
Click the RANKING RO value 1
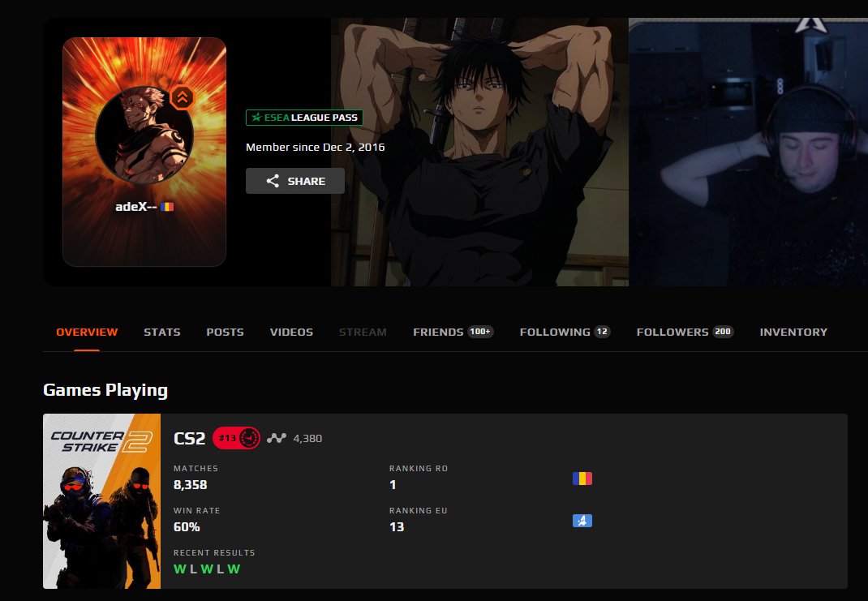point(393,485)
